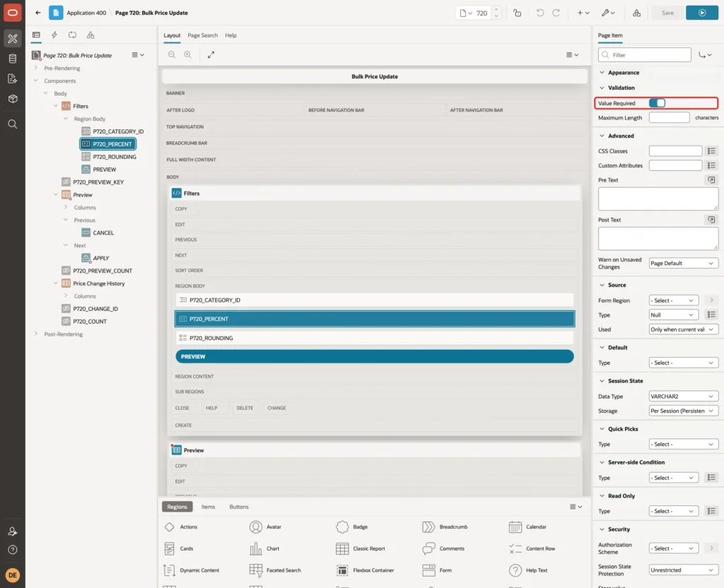
Task: Open the Source Type dropdown set to Null
Action: (673, 314)
